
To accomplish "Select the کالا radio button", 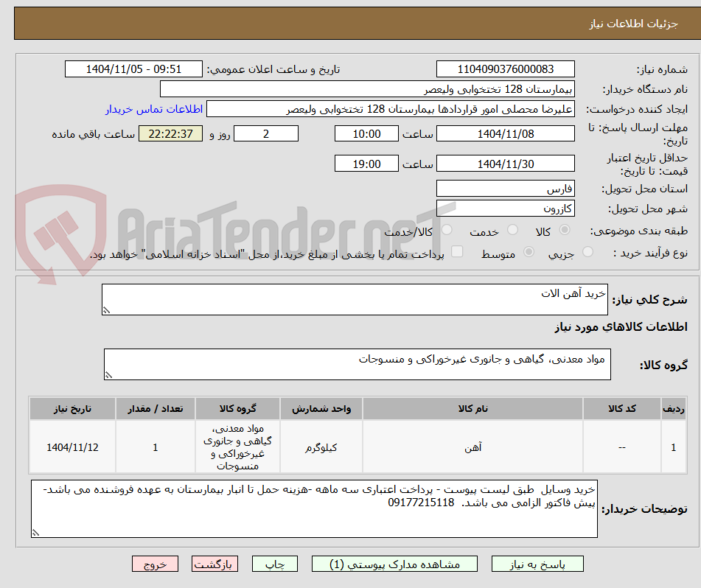I will point(565,230).
